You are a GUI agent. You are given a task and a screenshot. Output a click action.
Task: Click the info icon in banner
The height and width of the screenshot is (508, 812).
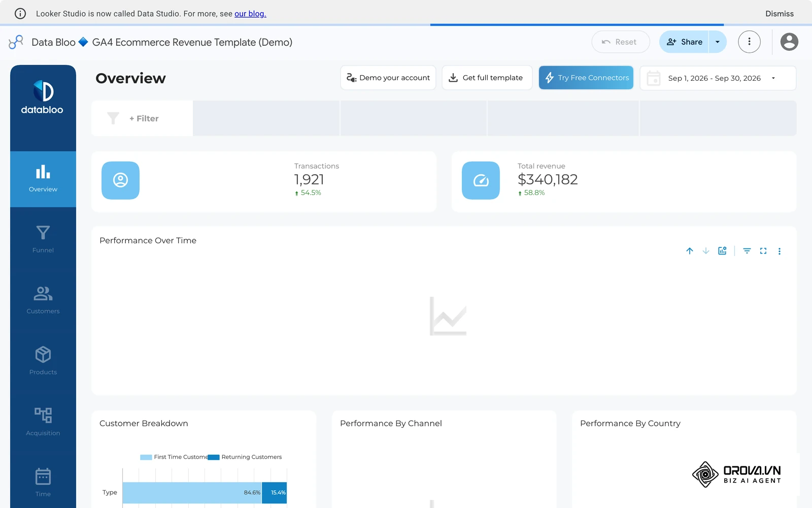20,14
